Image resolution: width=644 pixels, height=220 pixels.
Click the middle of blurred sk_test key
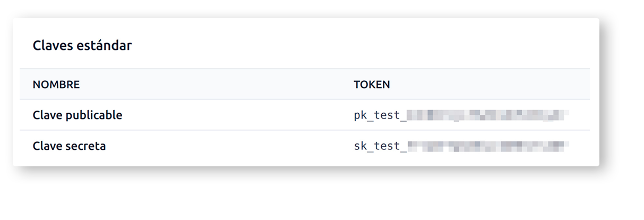pos(488,146)
